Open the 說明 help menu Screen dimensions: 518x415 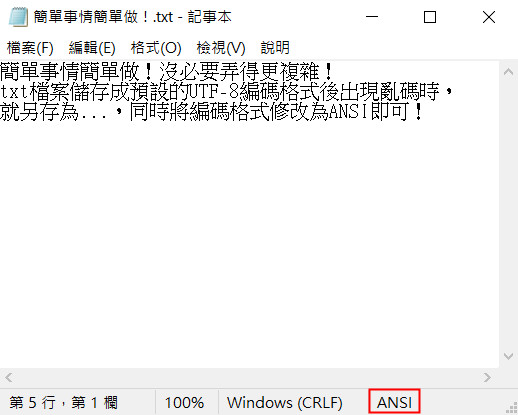click(x=275, y=48)
